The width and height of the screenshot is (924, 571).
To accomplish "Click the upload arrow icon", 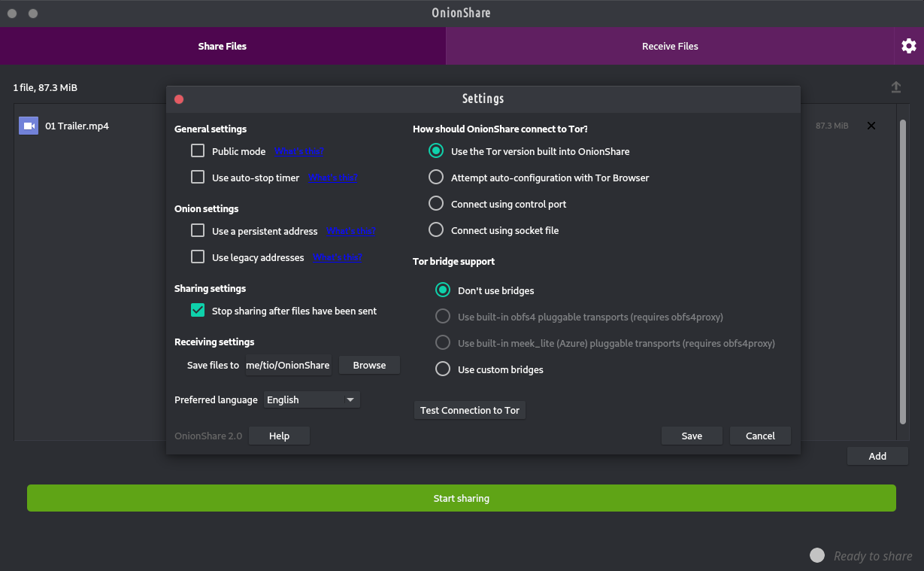I will pyautogui.click(x=895, y=88).
